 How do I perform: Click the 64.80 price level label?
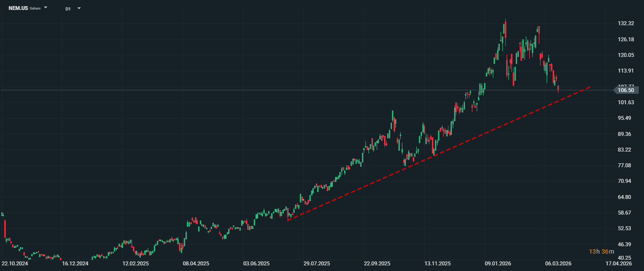click(x=626, y=197)
